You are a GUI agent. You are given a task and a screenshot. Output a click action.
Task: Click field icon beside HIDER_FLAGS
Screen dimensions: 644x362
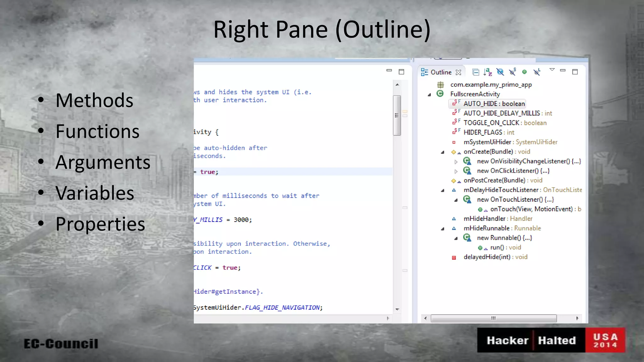click(x=456, y=131)
